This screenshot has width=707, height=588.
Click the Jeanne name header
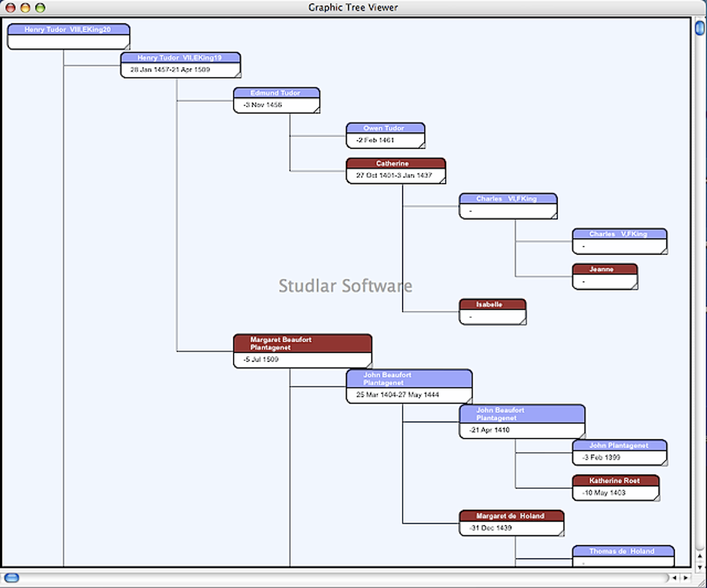604,269
